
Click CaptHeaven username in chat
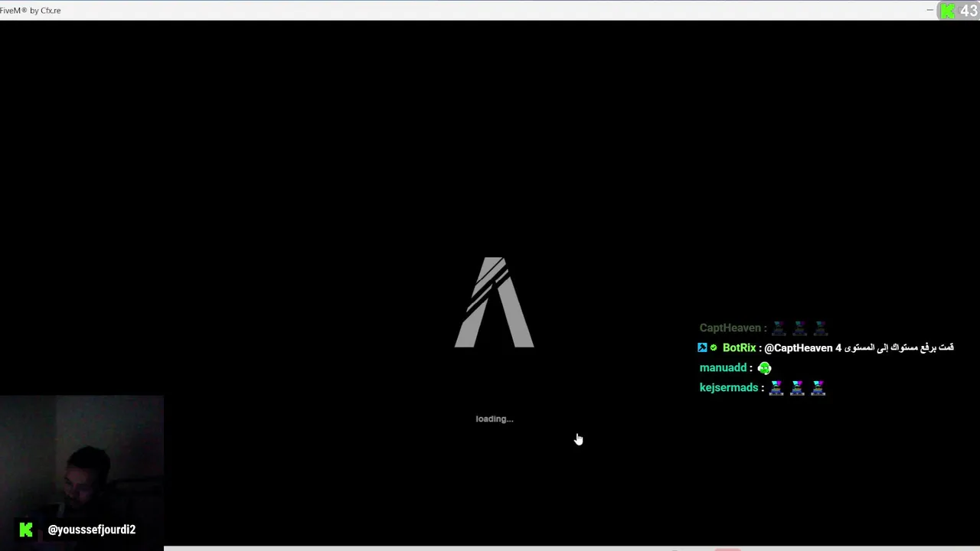click(730, 328)
